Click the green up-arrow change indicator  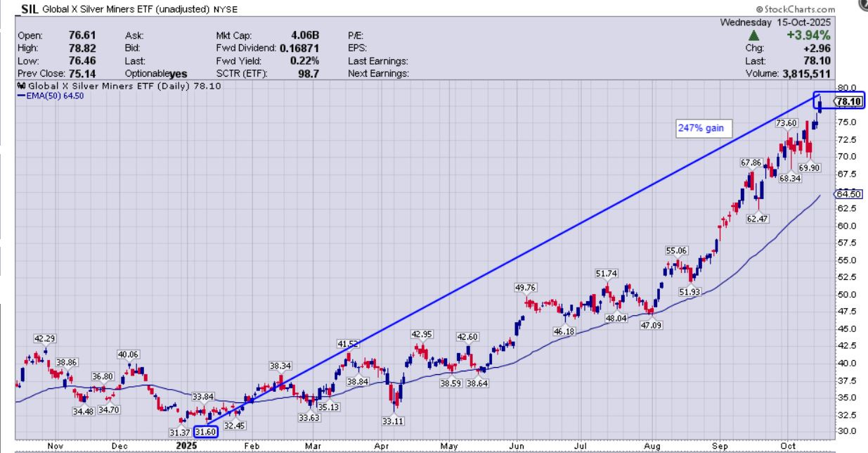click(x=753, y=35)
